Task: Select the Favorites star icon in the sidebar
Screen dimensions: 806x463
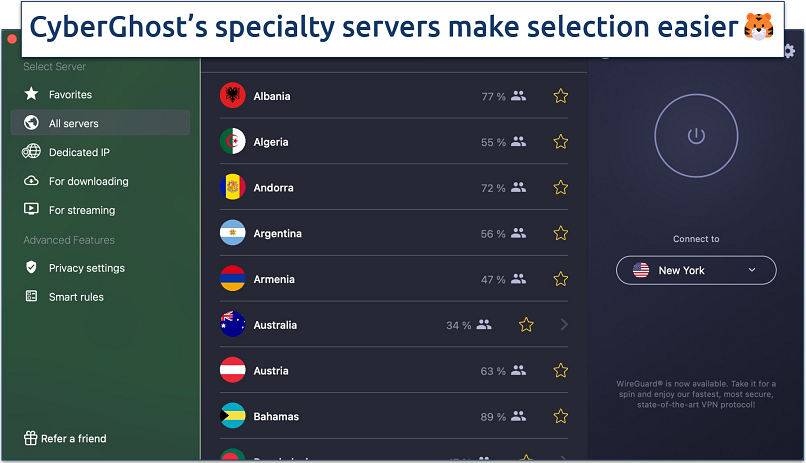Action: (31, 94)
